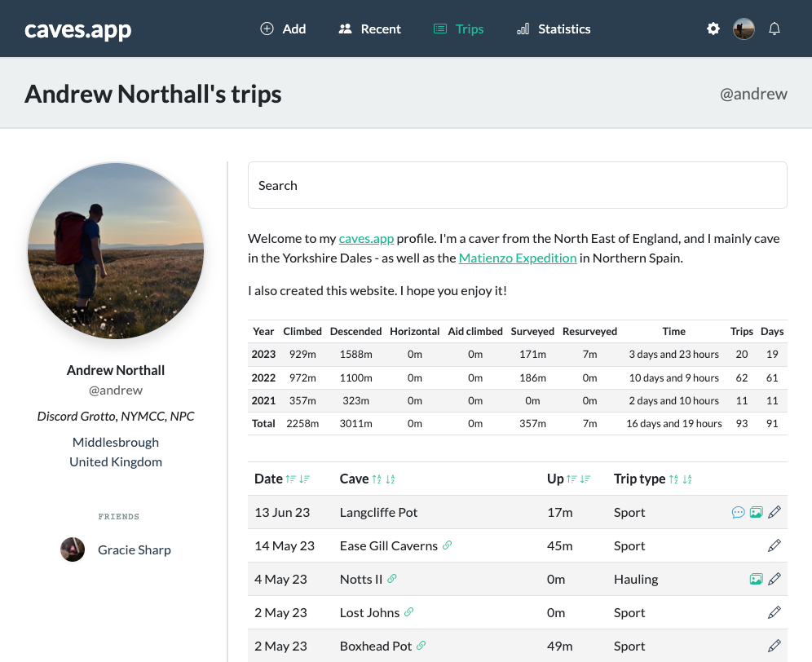Open the user avatar menu in navbar
The height and width of the screenshot is (662, 812).
[x=744, y=29]
